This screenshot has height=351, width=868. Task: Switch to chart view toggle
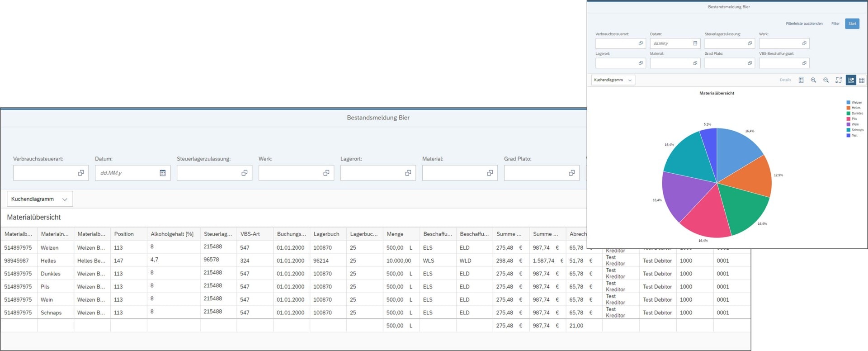click(851, 80)
